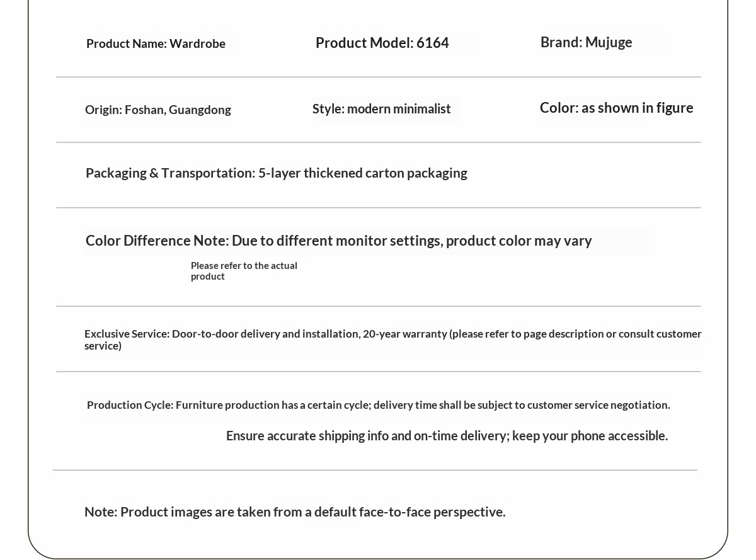Select the product model number 6164
Screen dimensions: 756x560
point(433,43)
